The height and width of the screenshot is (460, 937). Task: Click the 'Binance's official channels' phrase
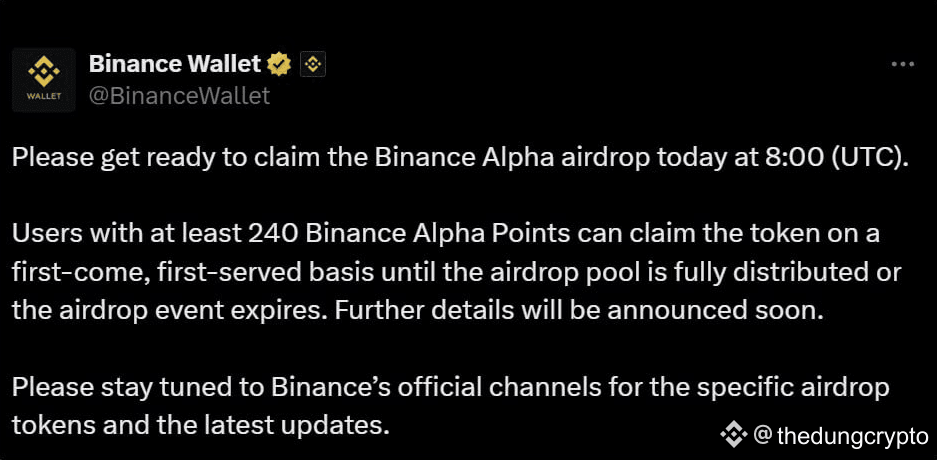click(x=436, y=387)
